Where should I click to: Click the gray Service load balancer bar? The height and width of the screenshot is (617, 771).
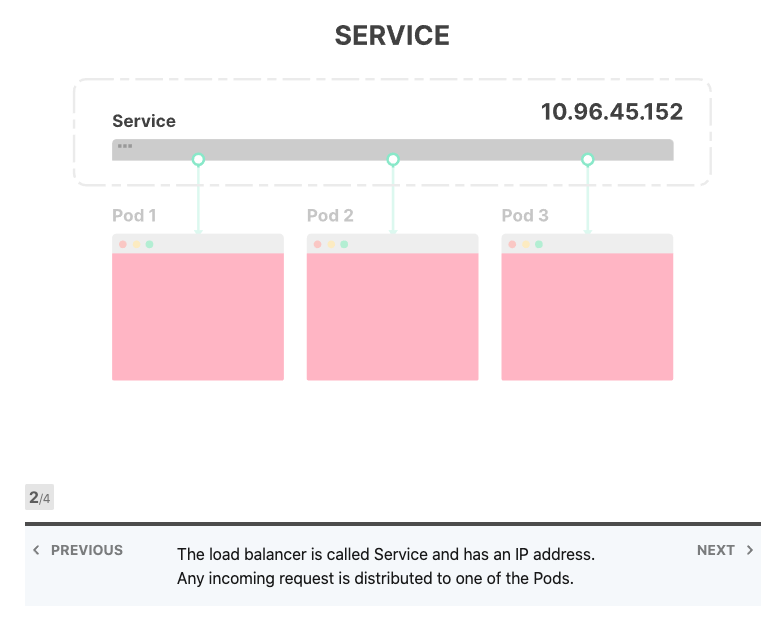(300, 150)
